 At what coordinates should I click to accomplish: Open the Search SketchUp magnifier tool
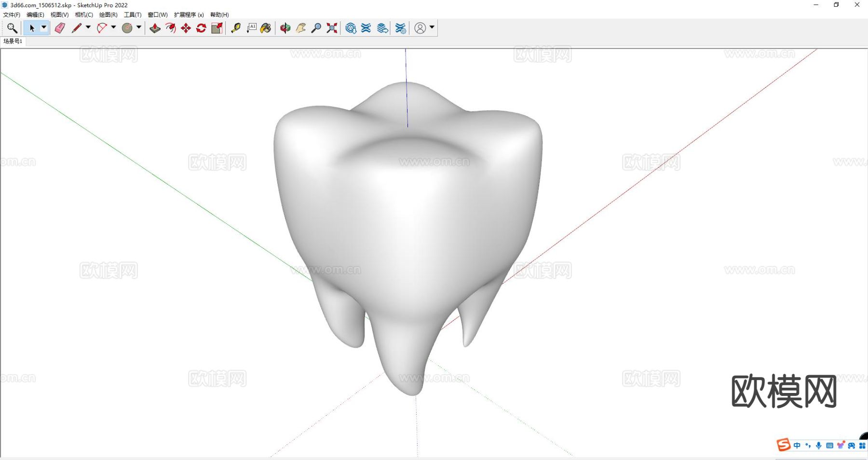click(x=12, y=28)
